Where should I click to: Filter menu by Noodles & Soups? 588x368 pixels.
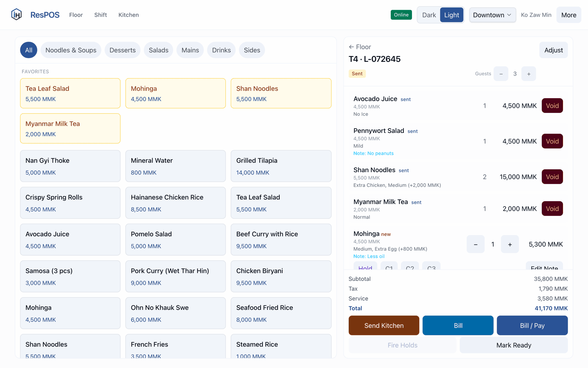click(x=71, y=50)
